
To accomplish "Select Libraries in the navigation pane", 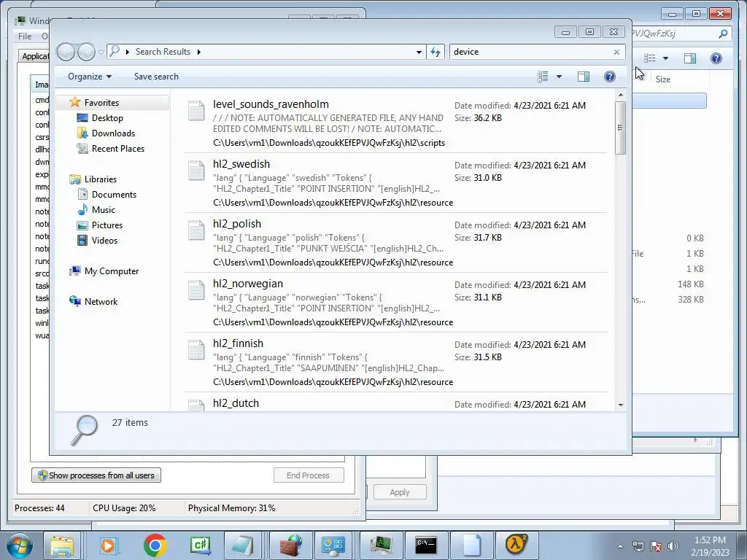I will tap(101, 179).
